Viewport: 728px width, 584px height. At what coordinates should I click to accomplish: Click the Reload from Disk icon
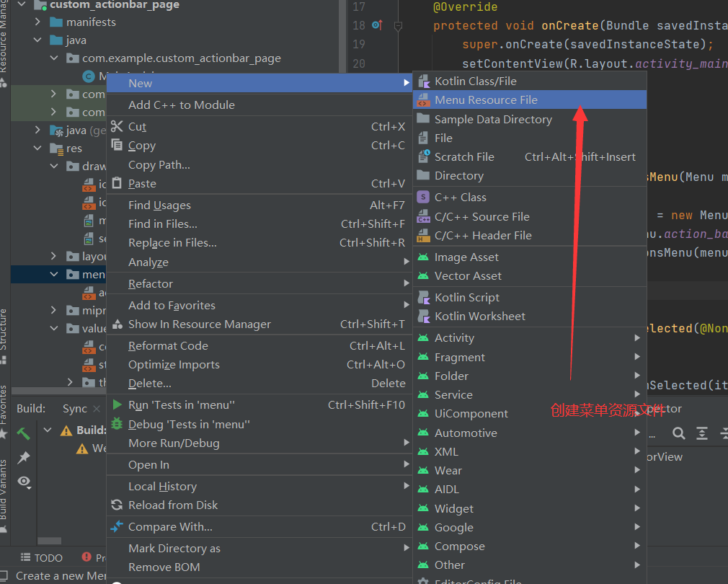(117, 505)
